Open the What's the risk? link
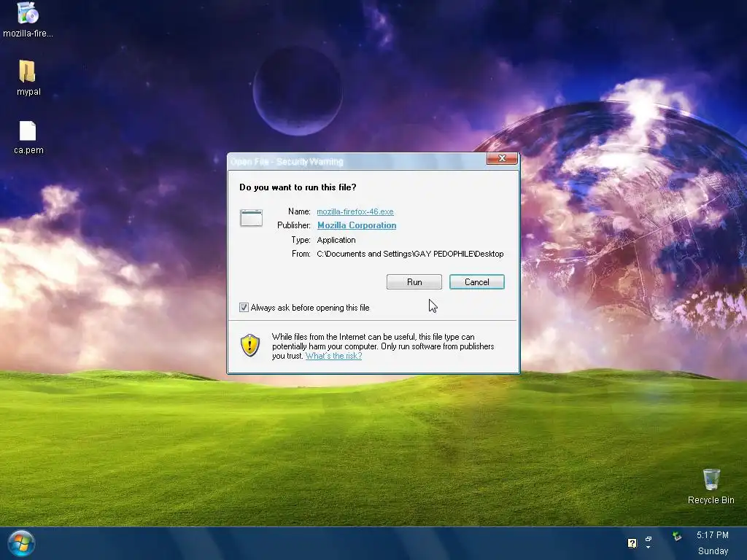Viewport: 747px width, 560px height. [333, 356]
